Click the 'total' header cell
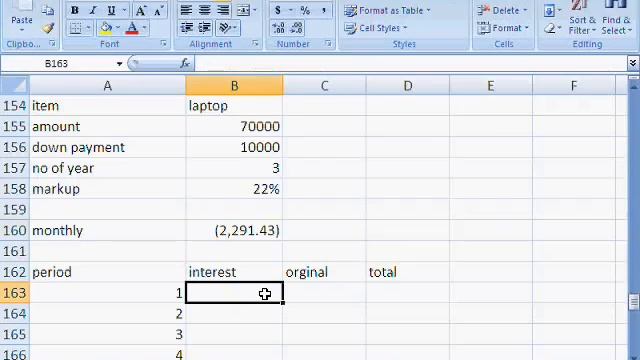Viewport: 640px width, 360px height. coord(408,272)
